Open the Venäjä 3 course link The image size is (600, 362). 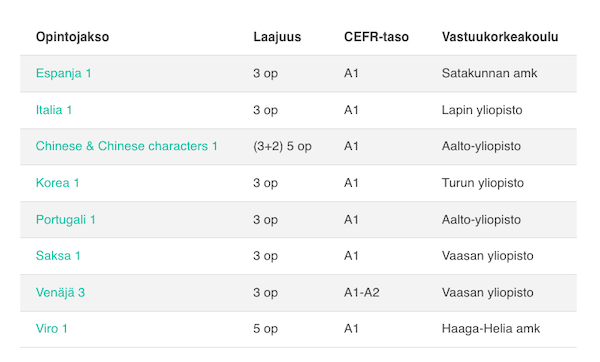pos(60,292)
